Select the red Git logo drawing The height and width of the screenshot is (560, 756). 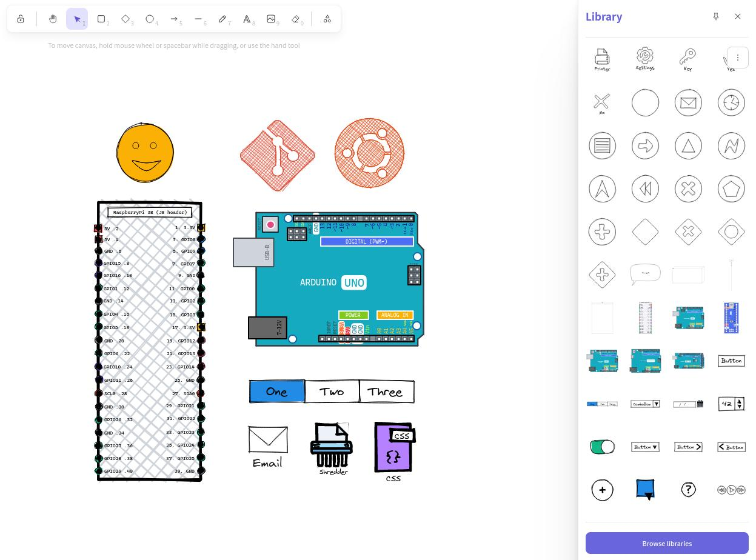point(278,155)
